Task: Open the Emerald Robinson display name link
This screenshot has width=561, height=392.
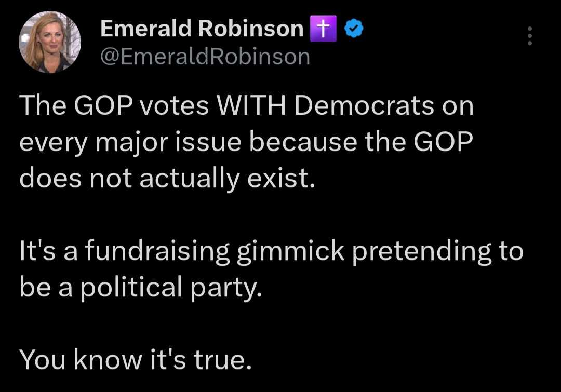Action: 202,29
